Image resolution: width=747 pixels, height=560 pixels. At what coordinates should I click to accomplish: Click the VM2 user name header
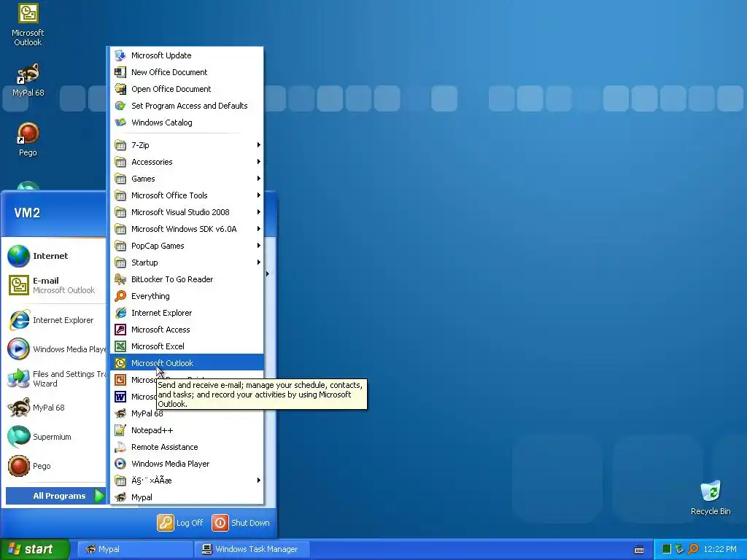[x=27, y=212]
